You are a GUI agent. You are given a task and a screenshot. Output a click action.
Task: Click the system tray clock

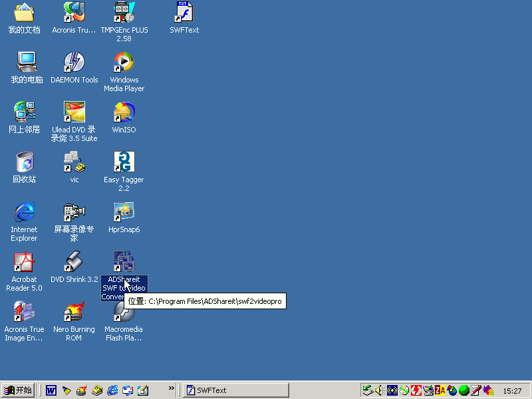[x=513, y=391]
